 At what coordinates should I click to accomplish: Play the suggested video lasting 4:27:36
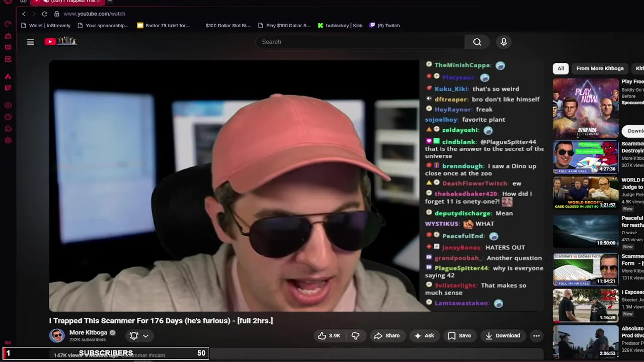click(x=586, y=157)
